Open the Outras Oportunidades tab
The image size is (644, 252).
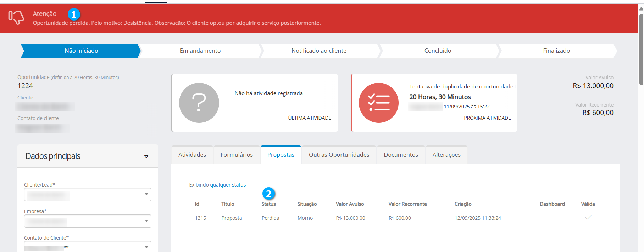pyautogui.click(x=339, y=155)
